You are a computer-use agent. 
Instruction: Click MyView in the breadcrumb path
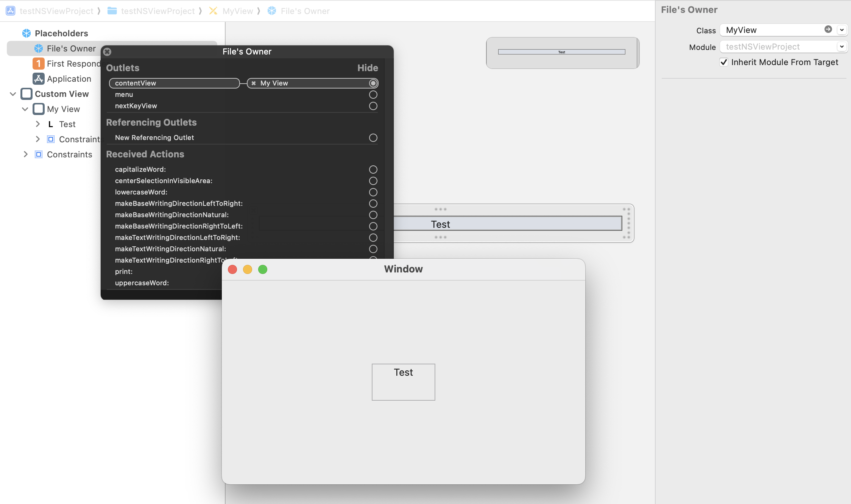(x=237, y=11)
